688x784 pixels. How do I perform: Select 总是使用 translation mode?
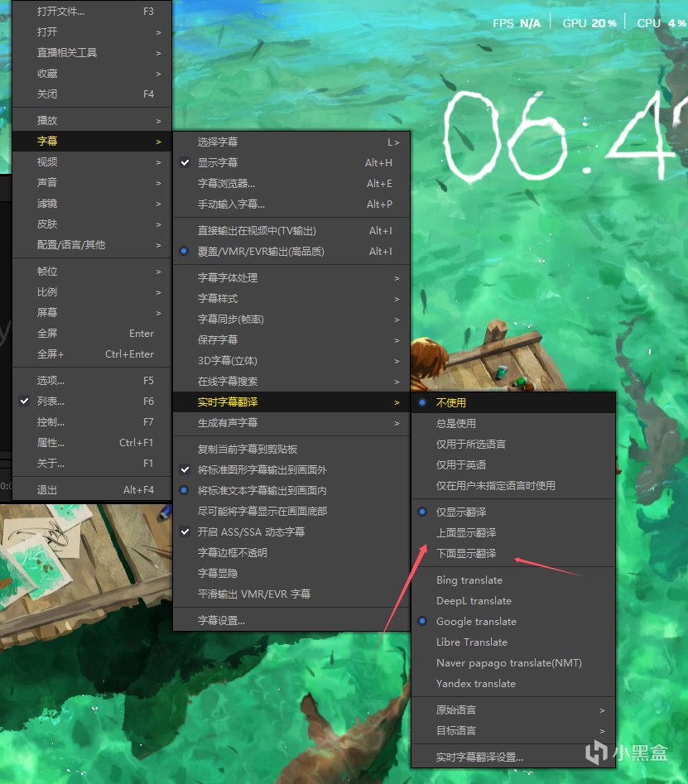pyautogui.click(x=513, y=424)
